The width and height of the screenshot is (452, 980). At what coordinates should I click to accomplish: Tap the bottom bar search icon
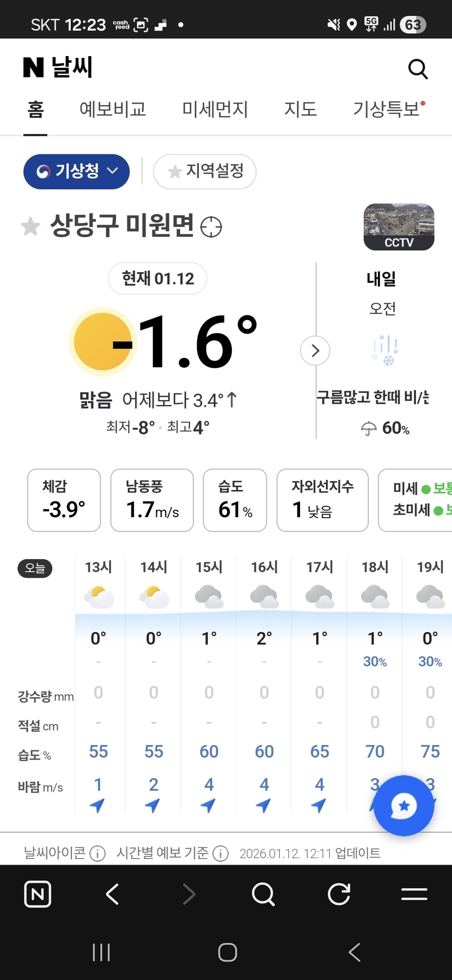point(264,894)
